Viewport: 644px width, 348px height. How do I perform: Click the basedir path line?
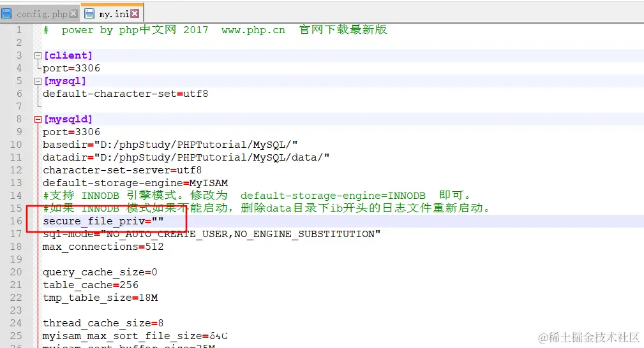pyautogui.click(x=170, y=145)
